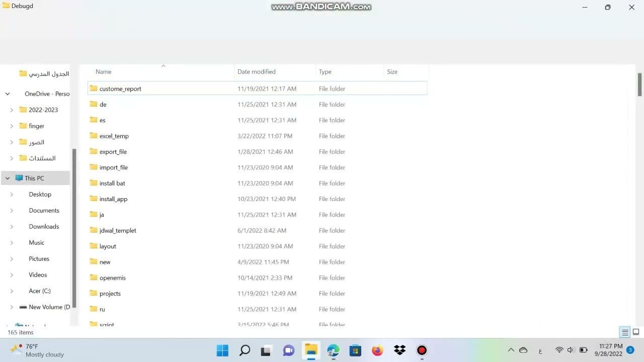
Task: Select Pictures in navigation pane
Action: coord(39,259)
